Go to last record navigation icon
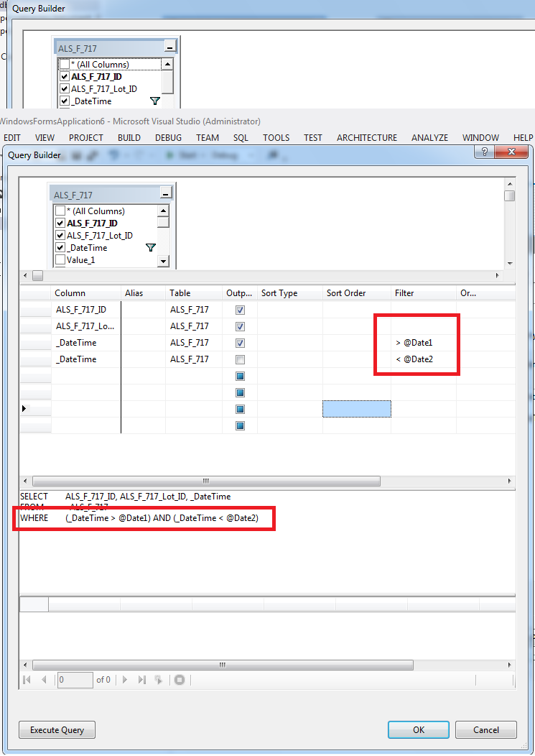 click(x=141, y=680)
